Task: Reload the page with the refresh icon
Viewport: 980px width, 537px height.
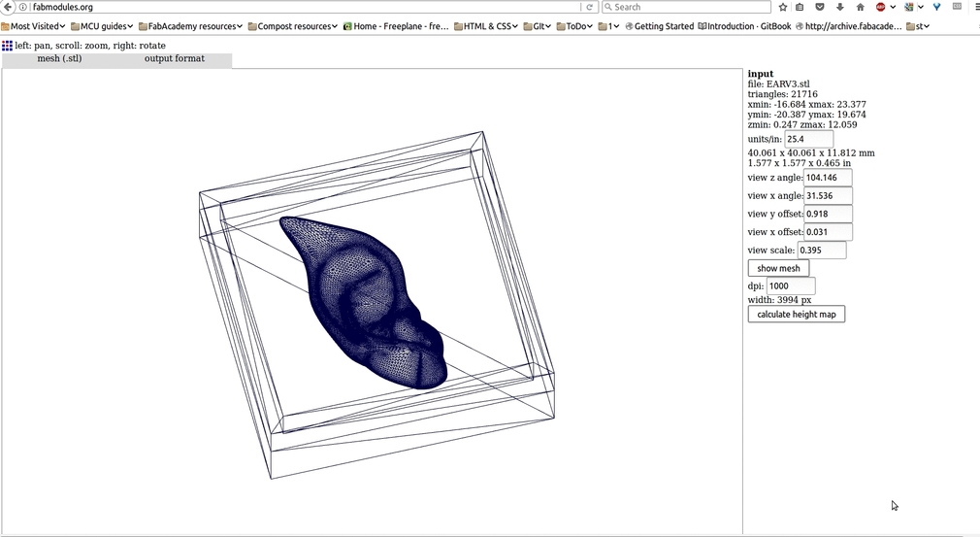Action: (x=589, y=7)
